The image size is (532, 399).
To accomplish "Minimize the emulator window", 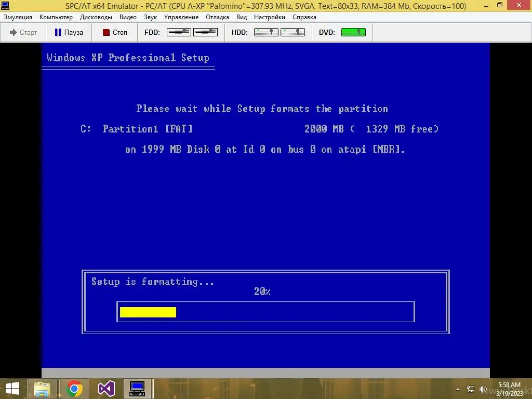I will (x=486, y=5).
